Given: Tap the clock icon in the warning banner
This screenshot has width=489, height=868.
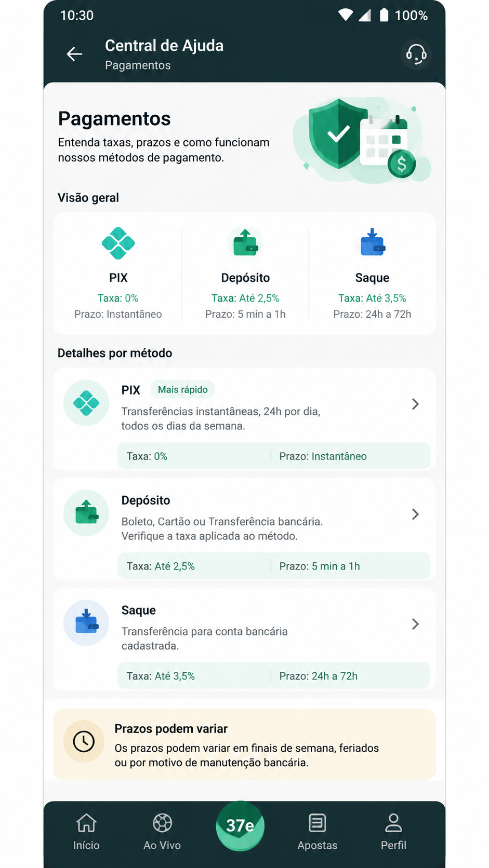Looking at the screenshot, I should pos(84,741).
